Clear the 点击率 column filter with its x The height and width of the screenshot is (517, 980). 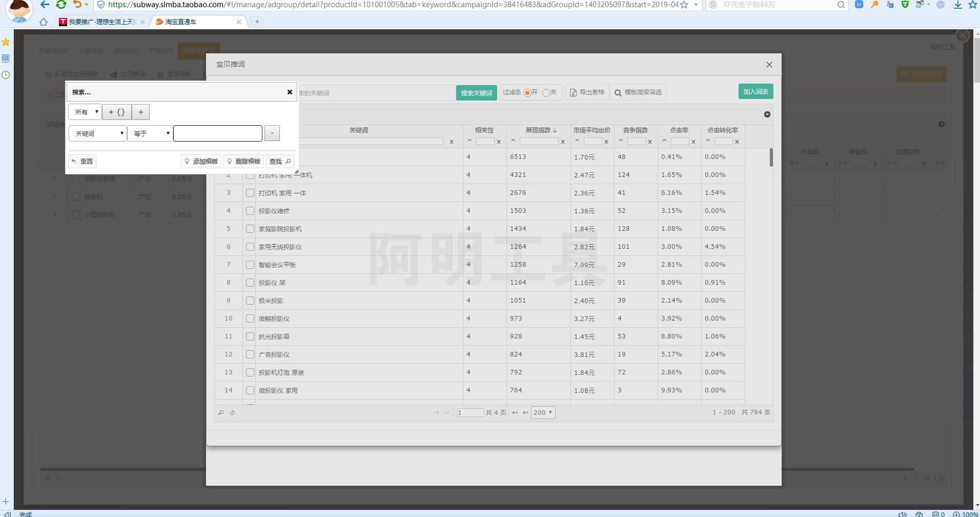[x=693, y=142]
